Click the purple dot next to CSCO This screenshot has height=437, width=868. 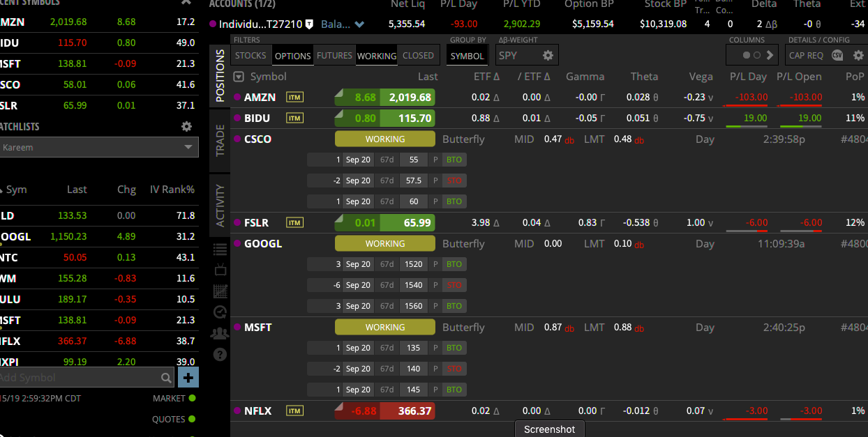[237, 139]
